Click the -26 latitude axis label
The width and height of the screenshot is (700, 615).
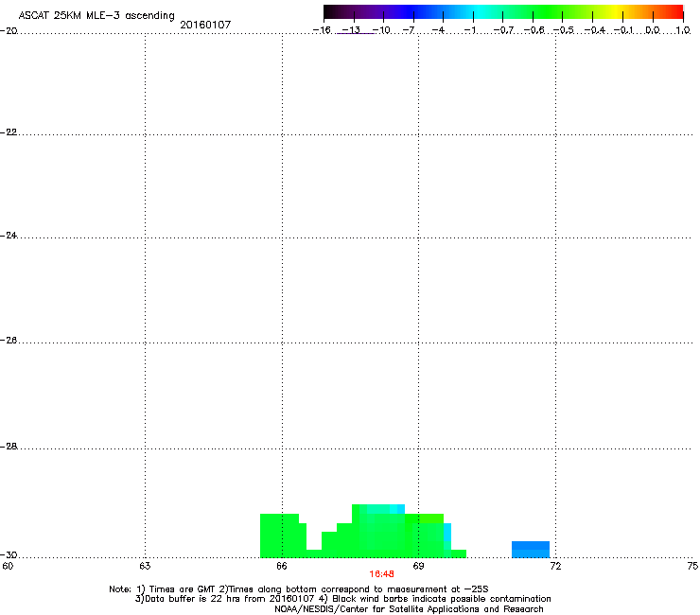9,340
